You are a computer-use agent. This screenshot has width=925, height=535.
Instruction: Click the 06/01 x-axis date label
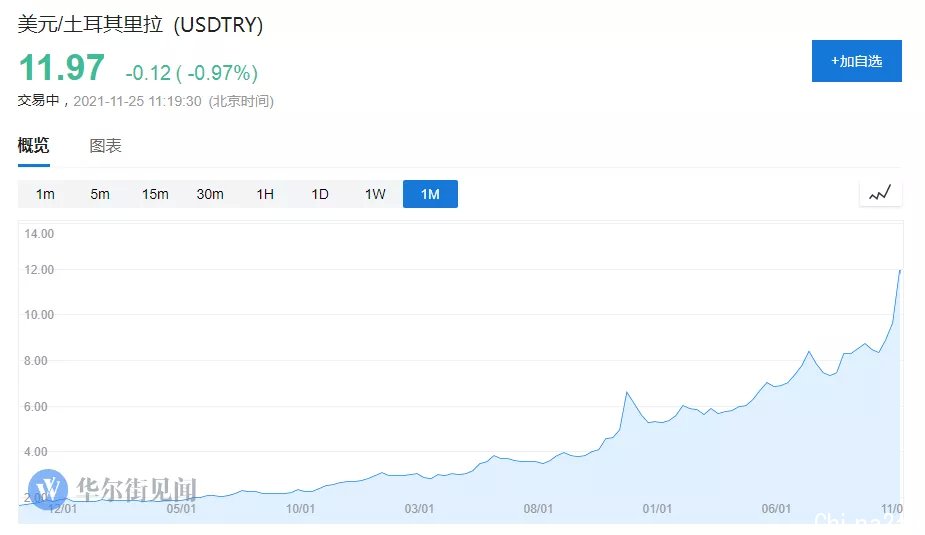pyautogui.click(x=776, y=508)
